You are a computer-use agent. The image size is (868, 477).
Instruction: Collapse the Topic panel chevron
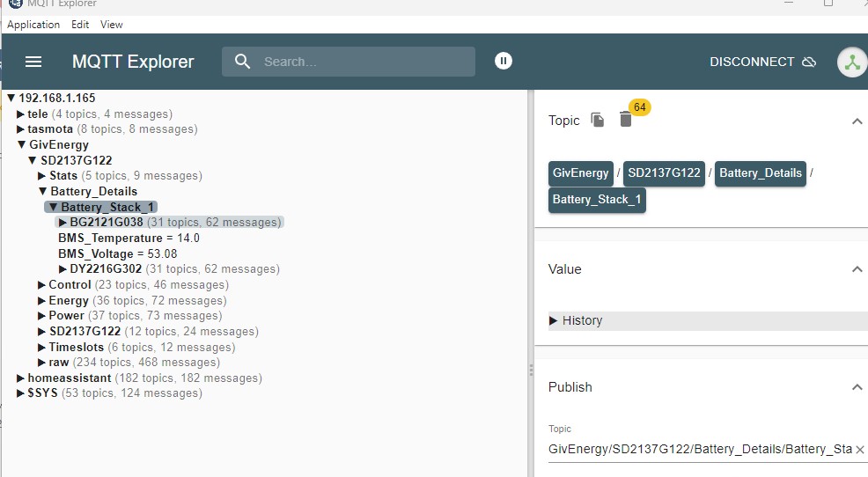click(857, 121)
